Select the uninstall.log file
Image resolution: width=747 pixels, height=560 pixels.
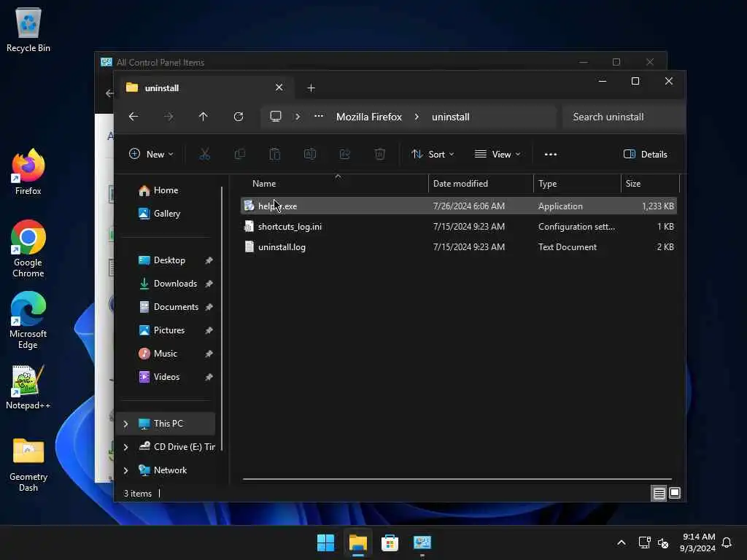(458, 247)
